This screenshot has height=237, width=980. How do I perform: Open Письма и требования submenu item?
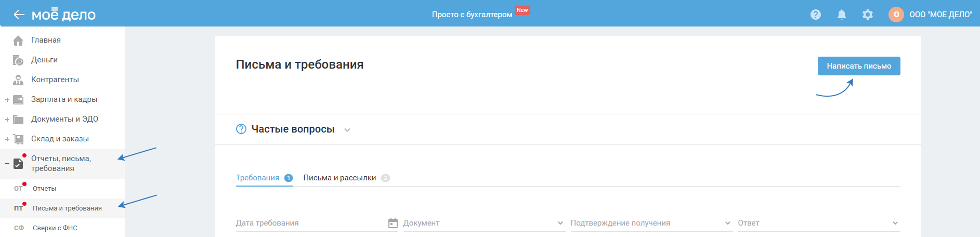coord(67,208)
